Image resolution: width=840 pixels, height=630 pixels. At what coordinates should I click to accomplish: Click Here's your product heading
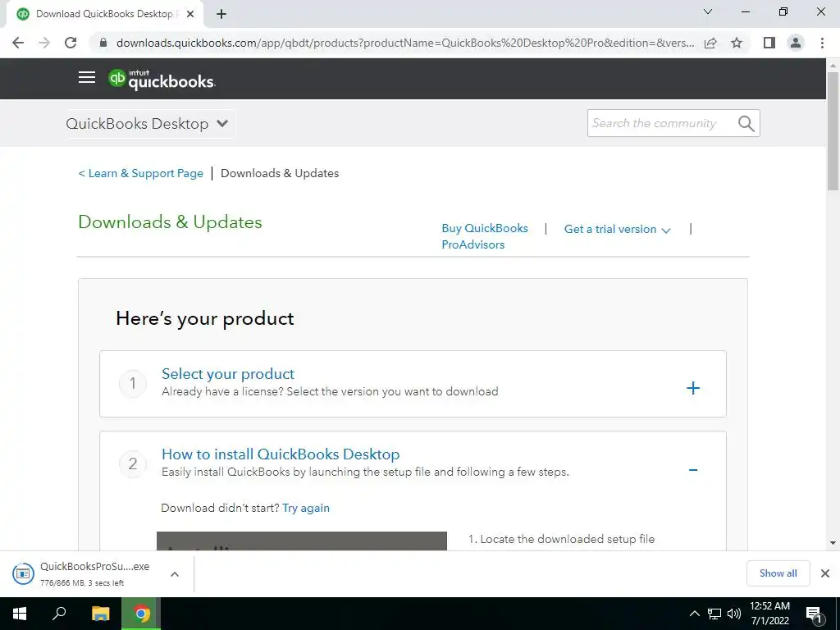(204, 319)
